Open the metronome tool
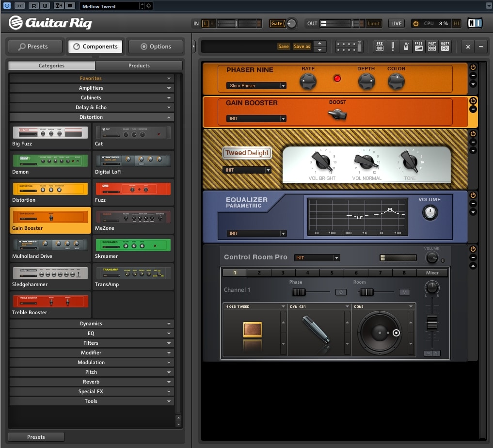This screenshot has width=493, height=448. click(406, 47)
